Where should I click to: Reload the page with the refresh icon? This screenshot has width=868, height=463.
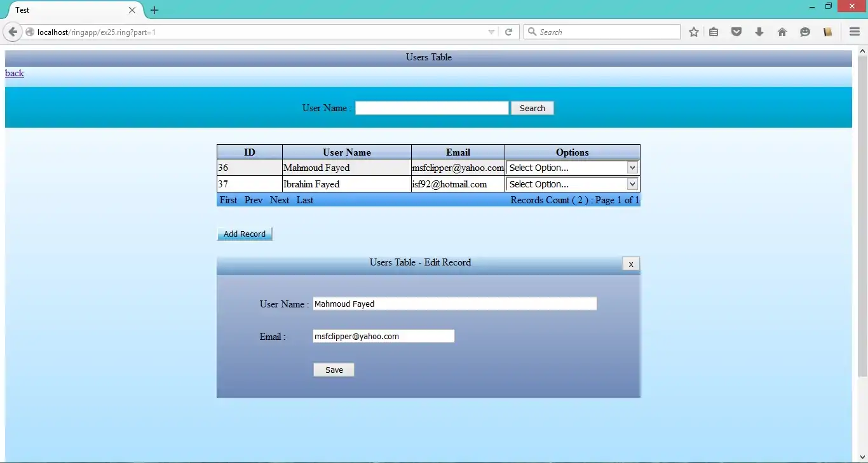508,32
